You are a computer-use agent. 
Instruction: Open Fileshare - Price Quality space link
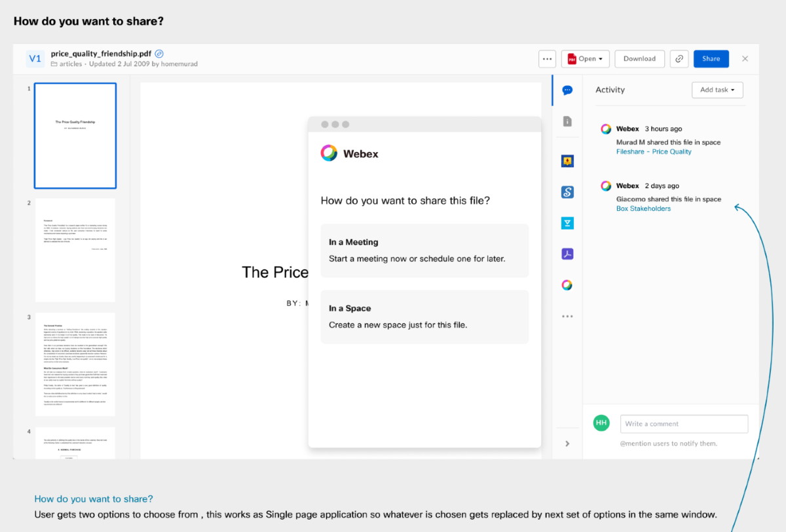[654, 151]
